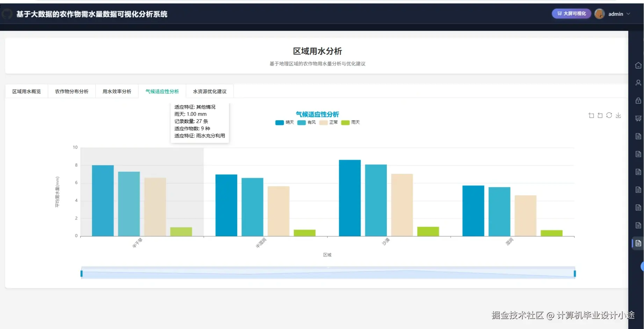The width and height of the screenshot is (644, 329).
Task: Click the 湿润 x-axis label
Action: point(509,242)
